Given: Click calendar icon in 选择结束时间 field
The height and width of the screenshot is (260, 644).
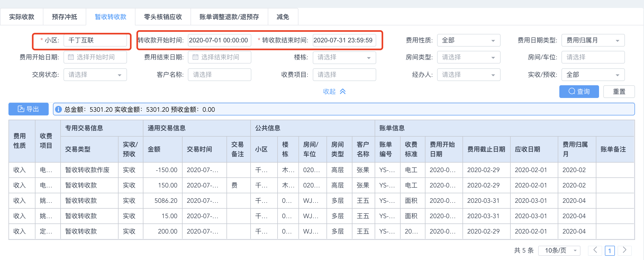Looking at the screenshot, I should pos(195,57).
